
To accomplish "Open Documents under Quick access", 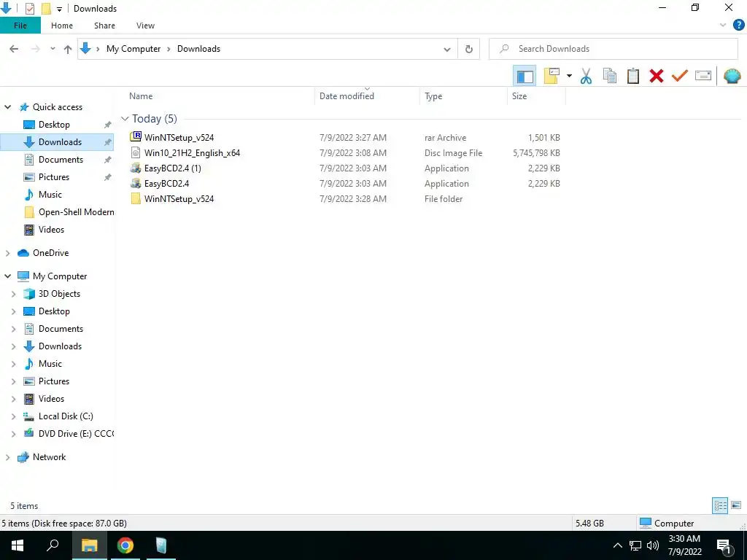I will [61, 160].
